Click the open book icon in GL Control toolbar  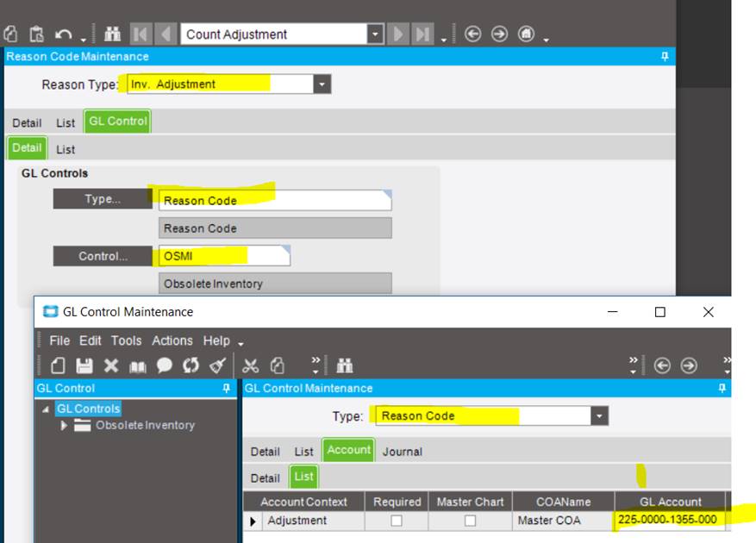coord(138,366)
